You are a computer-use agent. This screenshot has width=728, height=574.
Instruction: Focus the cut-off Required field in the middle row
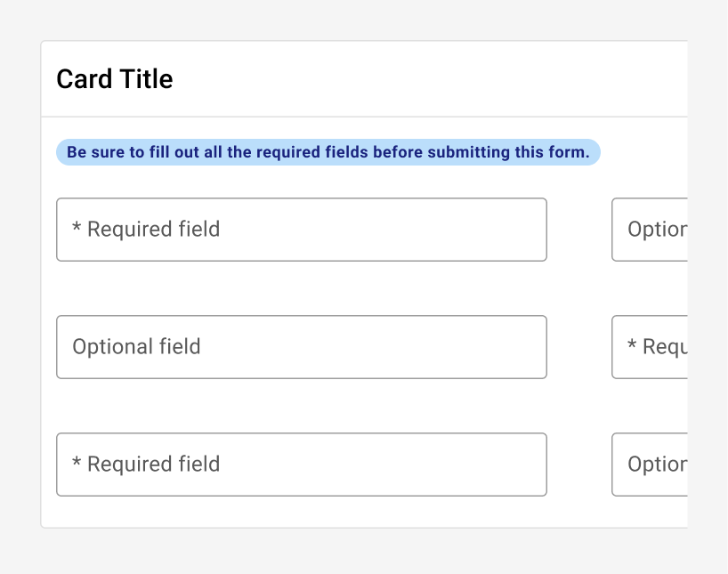[650, 347]
